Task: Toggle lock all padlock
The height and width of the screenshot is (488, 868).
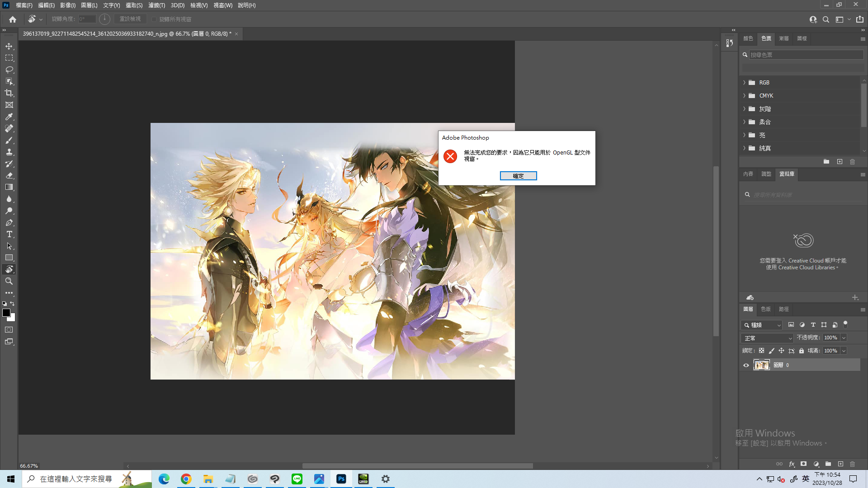Action: click(802, 351)
